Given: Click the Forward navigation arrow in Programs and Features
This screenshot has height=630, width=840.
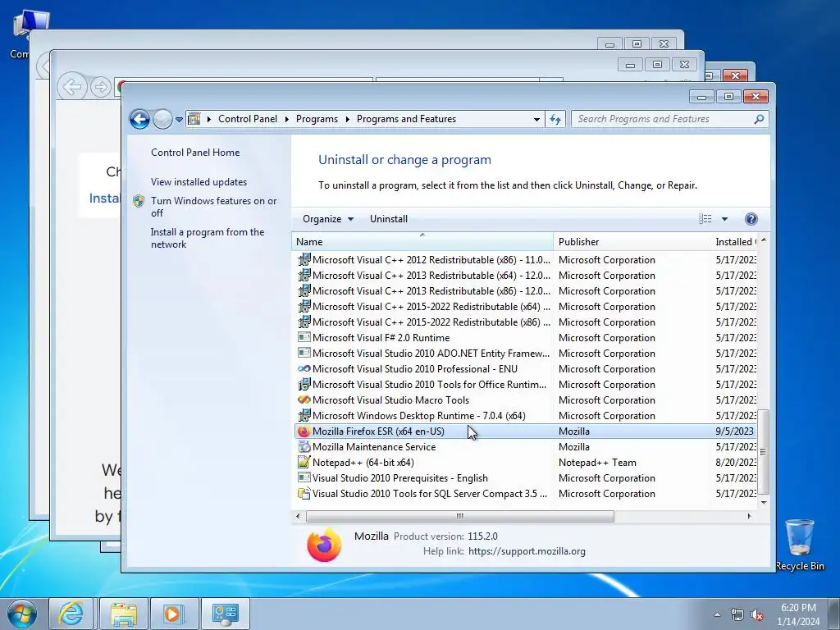Looking at the screenshot, I should [x=162, y=119].
